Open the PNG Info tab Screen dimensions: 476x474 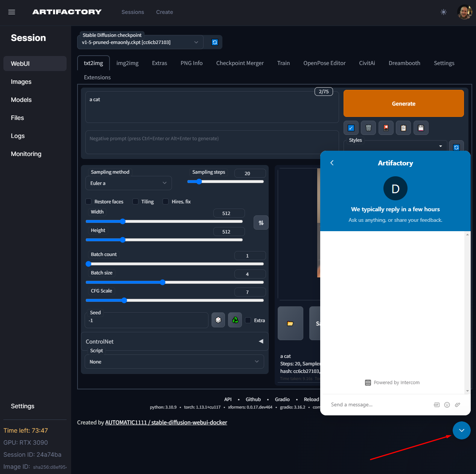point(192,63)
